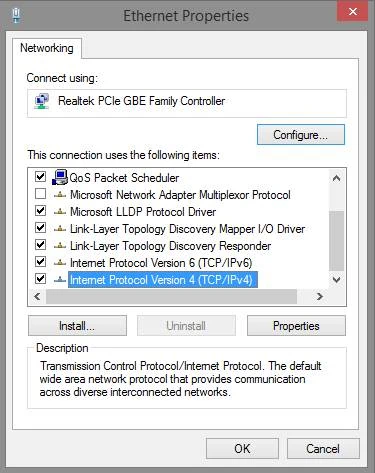Click the Topology Discovery Mapper I/O Driver icon
The image size is (375, 473).
point(60,229)
